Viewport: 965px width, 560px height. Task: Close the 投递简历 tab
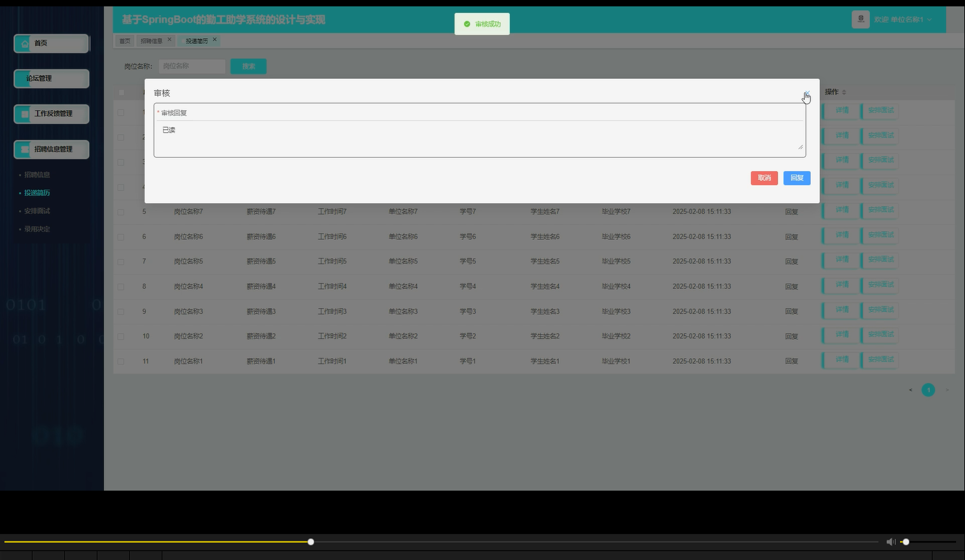pyautogui.click(x=215, y=39)
